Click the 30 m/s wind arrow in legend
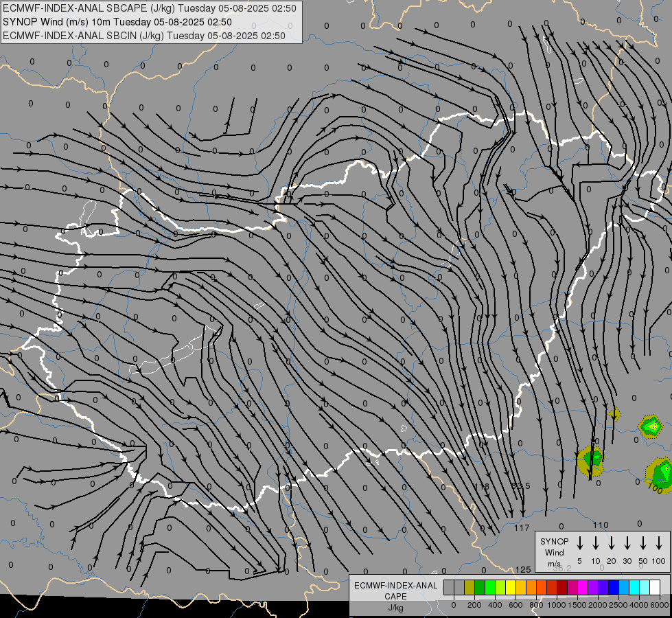This screenshot has width=672, height=618. point(627,543)
